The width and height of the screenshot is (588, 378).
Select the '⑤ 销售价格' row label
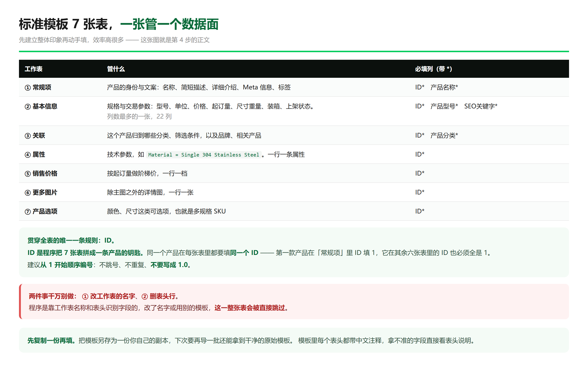click(41, 173)
